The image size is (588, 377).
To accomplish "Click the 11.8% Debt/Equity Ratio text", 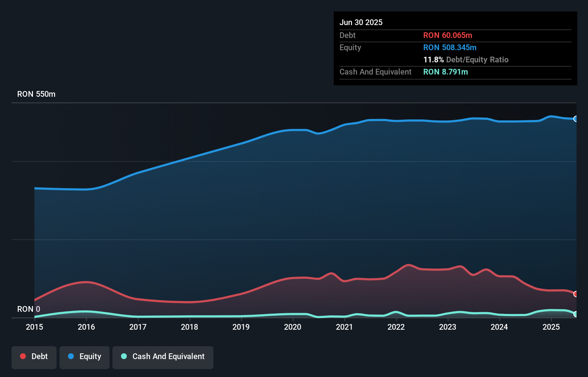I will (466, 59).
